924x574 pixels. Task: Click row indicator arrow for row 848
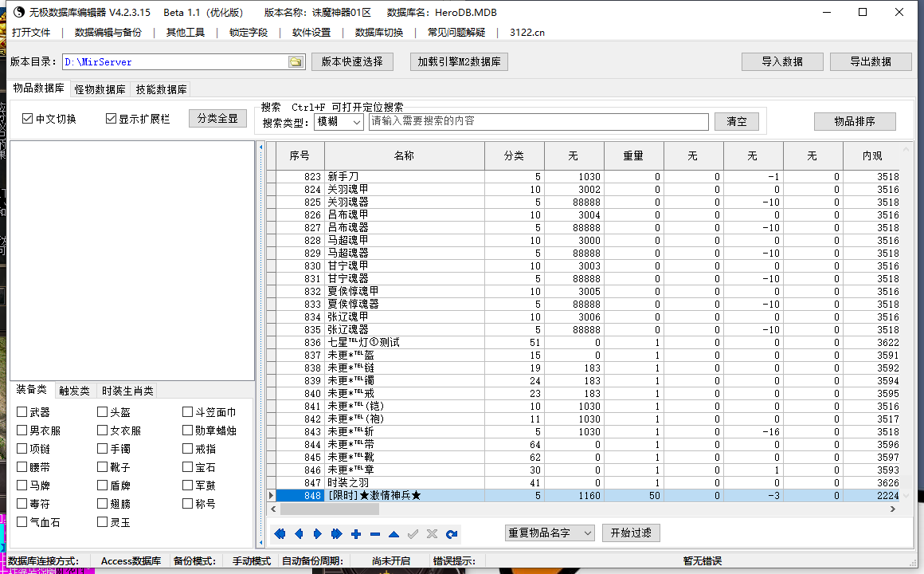click(271, 496)
